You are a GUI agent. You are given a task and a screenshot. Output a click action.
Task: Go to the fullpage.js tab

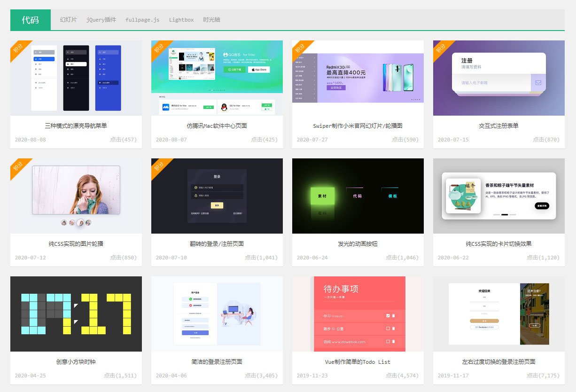click(142, 20)
